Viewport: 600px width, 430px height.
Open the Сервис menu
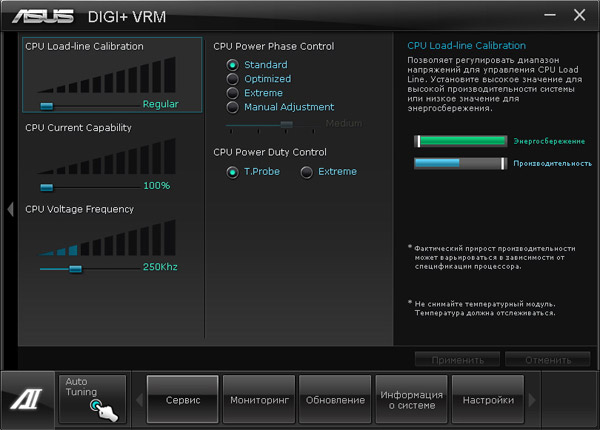pos(183,399)
